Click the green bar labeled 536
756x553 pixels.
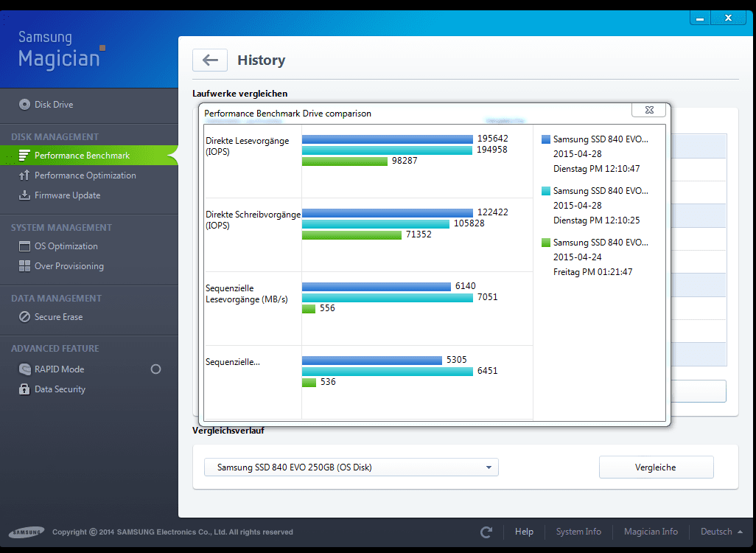309,383
